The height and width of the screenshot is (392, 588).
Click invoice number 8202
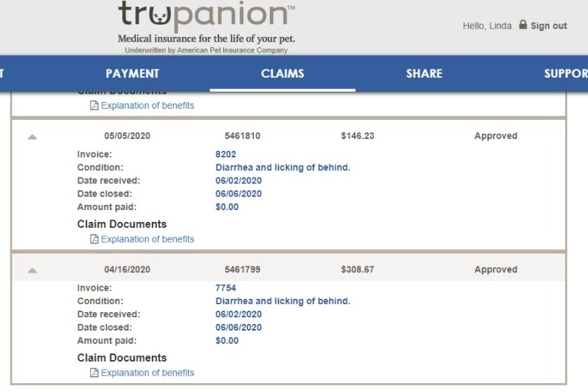(226, 155)
